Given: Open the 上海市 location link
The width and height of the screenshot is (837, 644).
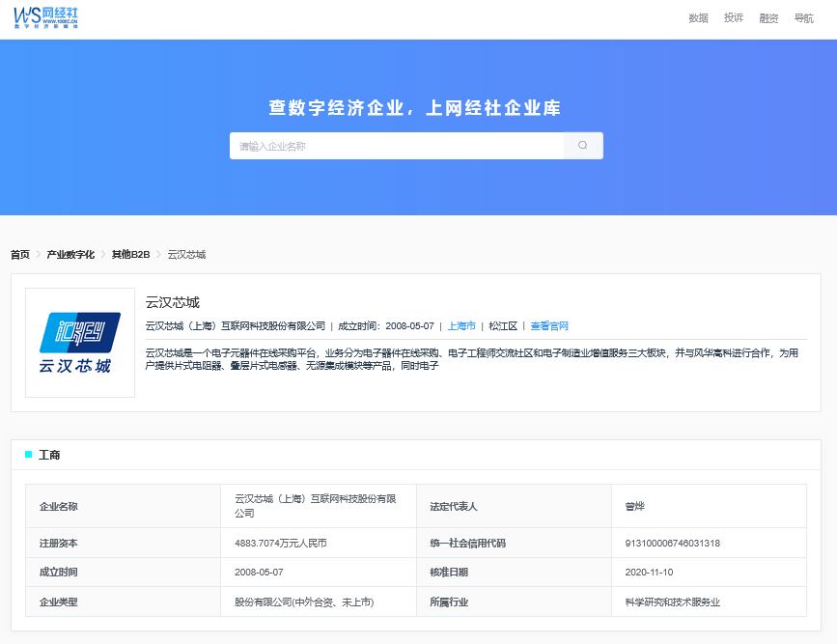Looking at the screenshot, I should coord(461,326).
